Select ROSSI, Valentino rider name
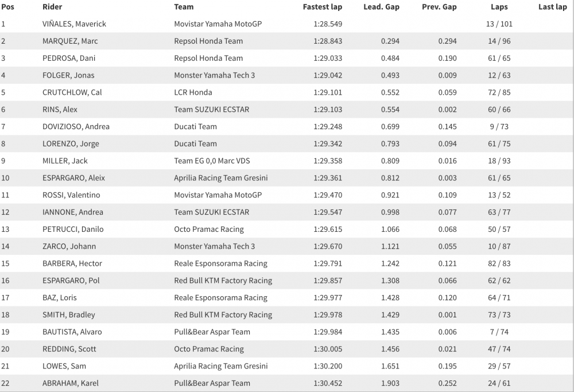The height and width of the screenshot is (392, 574). (71, 195)
